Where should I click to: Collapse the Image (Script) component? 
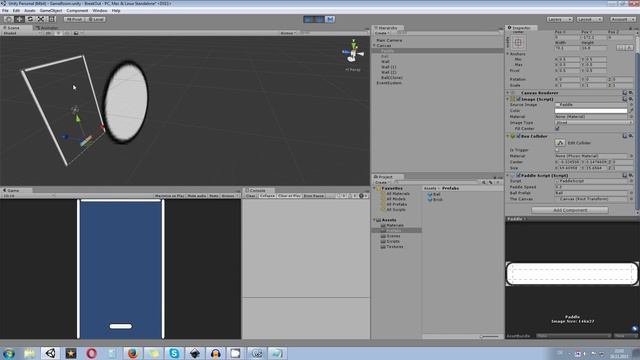[x=508, y=99]
